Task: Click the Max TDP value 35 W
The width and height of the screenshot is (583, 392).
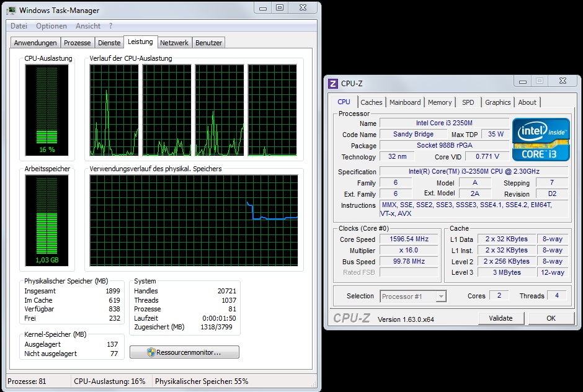Action: [x=496, y=134]
